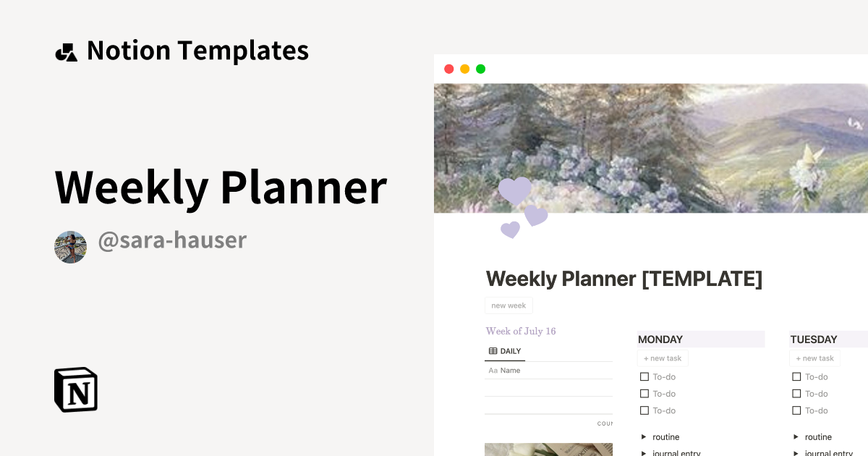Select the DAILY database tab

click(505, 351)
